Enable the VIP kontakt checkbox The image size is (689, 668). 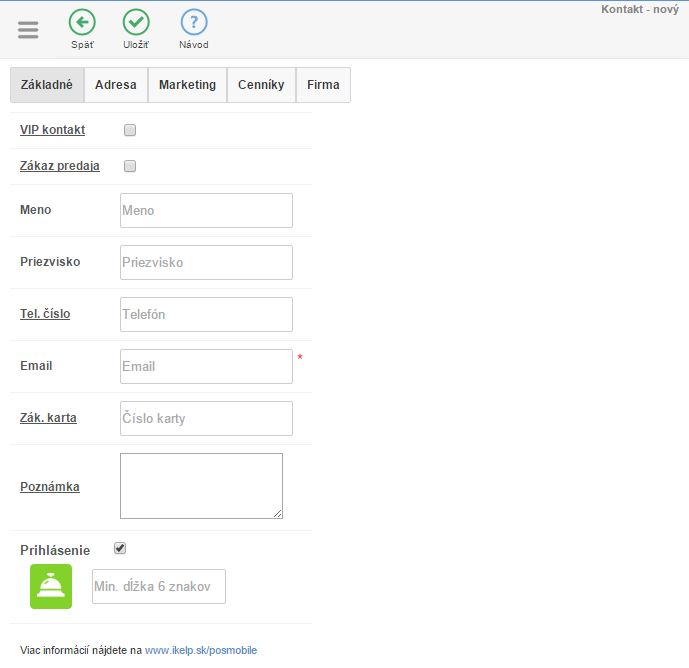[129, 130]
